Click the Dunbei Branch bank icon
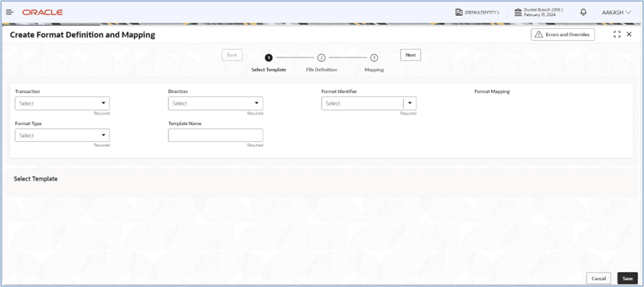This screenshot has height=287, width=644. (x=518, y=12)
